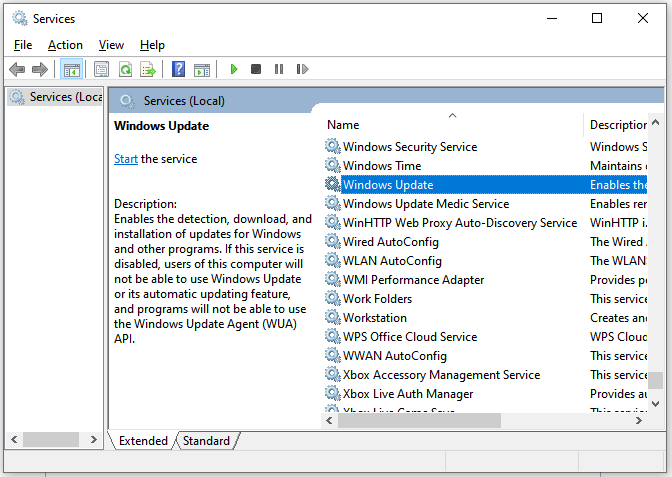Click services list vertical scrollbar up arrow
Image resolution: width=672 pixels, height=477 pixels.
[x=655, y=123]
